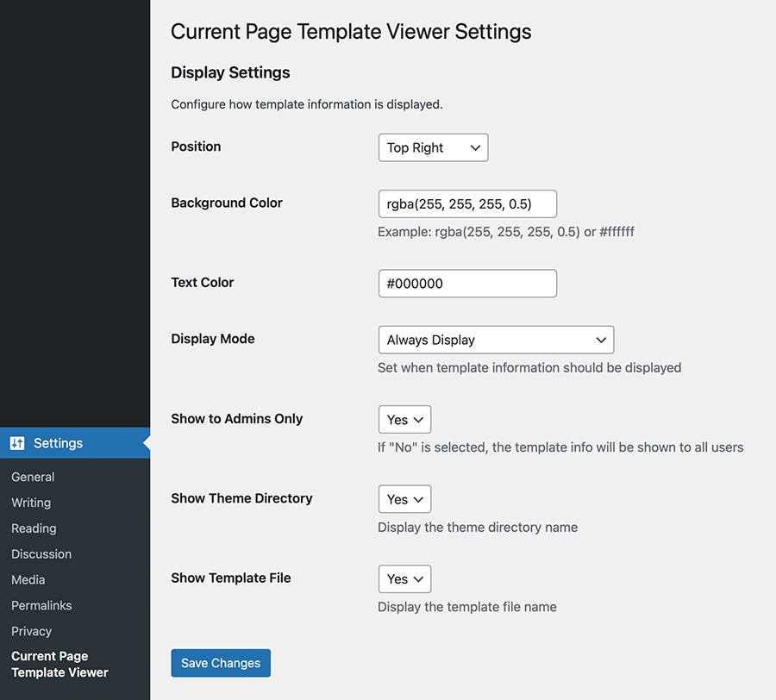Viewport: 776px width, 700px height.
Task: Go to Permalinks settings
Action: click(41, 605)
